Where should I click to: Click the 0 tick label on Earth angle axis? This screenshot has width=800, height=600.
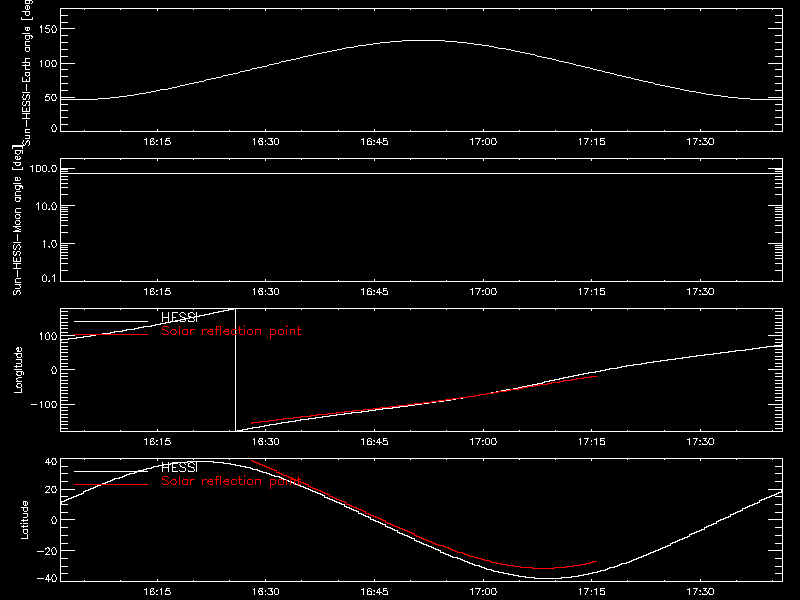[x=54, y=128]
